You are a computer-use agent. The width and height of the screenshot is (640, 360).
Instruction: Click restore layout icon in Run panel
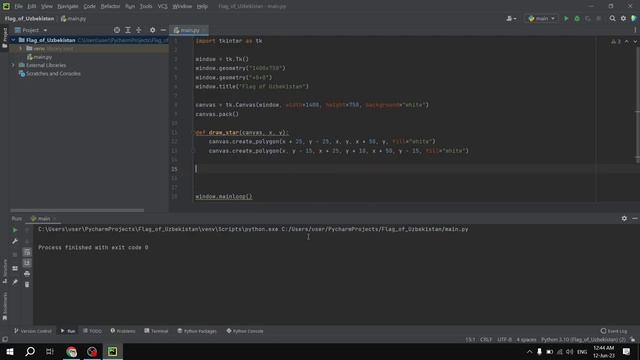pyautogui.click(x=15, y=269)
